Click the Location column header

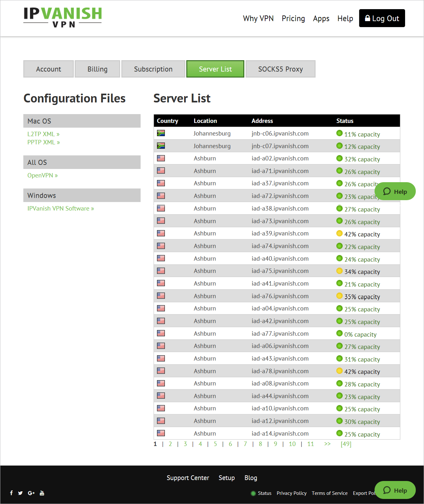click(205, 121)
